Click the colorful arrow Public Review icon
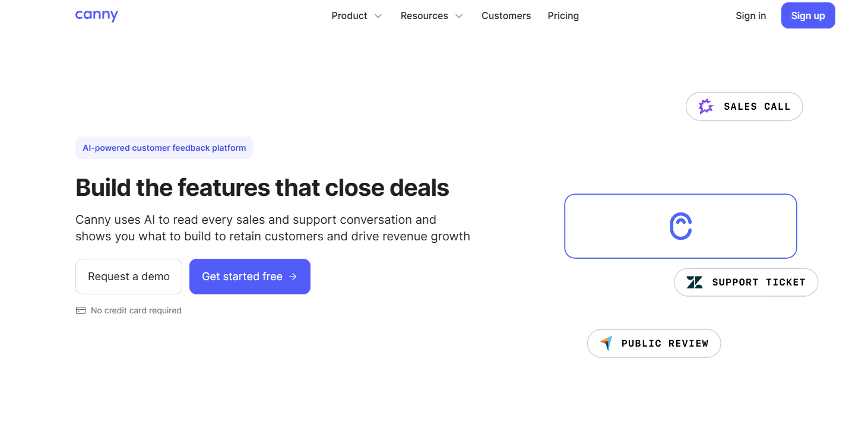The height and width of the screenshot is (438, 868). 606,343
